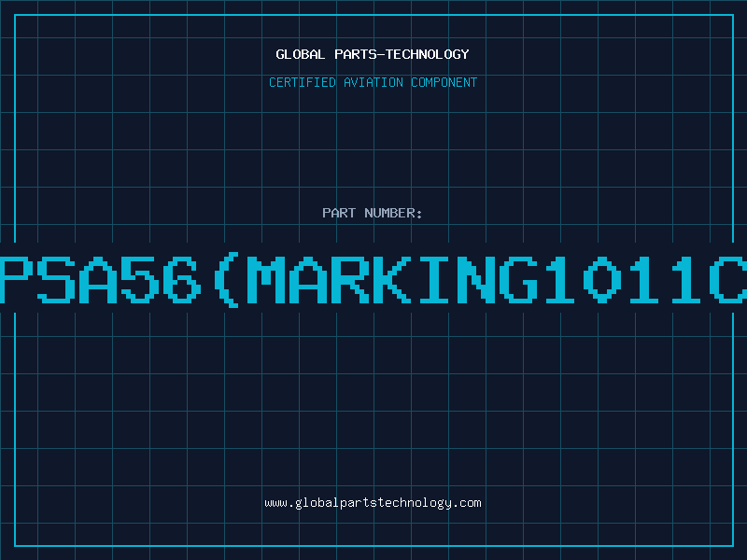Click the letter G ending MARKING
Screen dimensions: 747x560
coord(519,279)
